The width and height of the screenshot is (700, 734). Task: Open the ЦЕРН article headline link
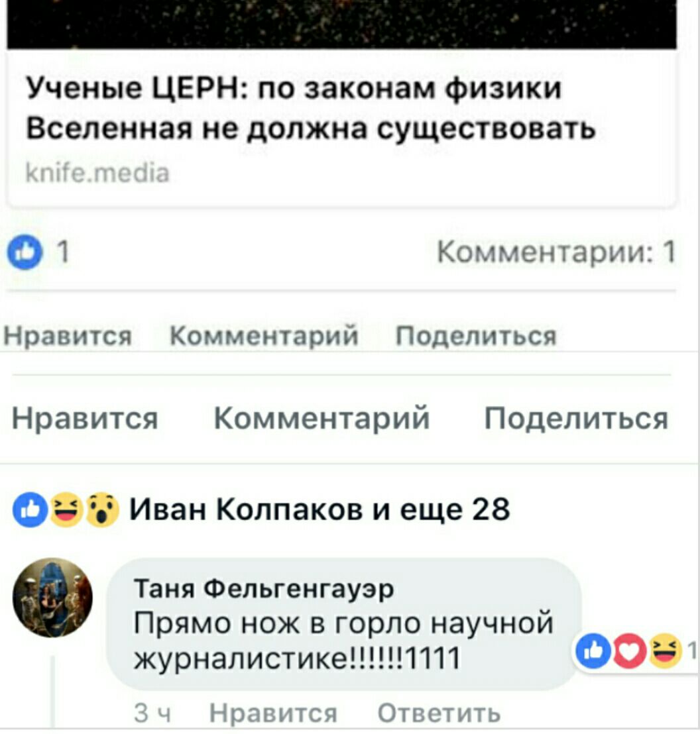pos(310,108)
